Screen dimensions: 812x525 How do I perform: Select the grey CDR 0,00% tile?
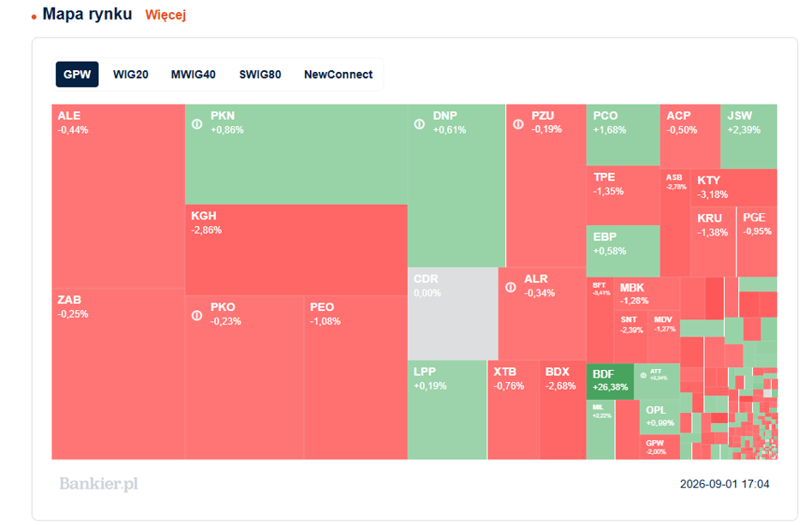[452, 313]
